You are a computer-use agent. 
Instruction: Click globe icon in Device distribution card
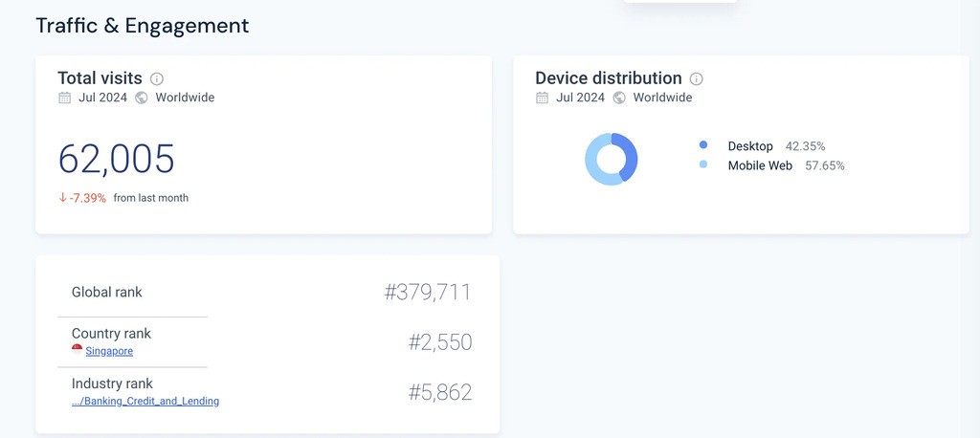(x=619, y=98)
